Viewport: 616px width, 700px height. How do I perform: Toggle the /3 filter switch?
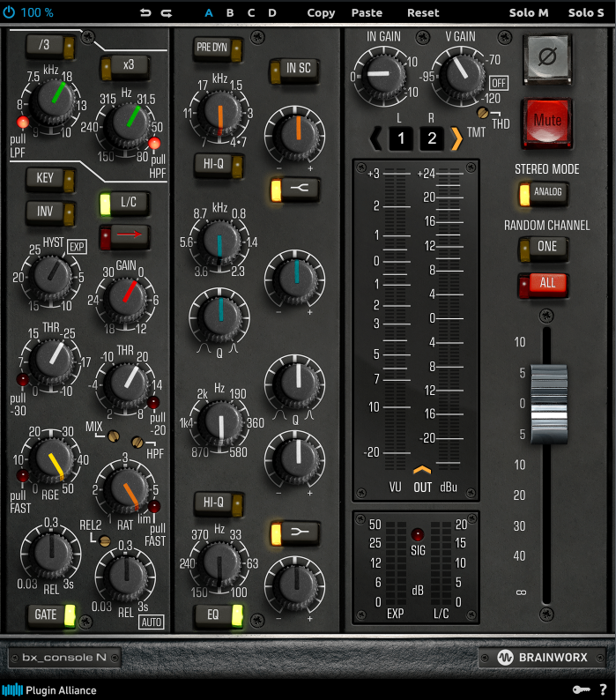click(x=50, y=46)
